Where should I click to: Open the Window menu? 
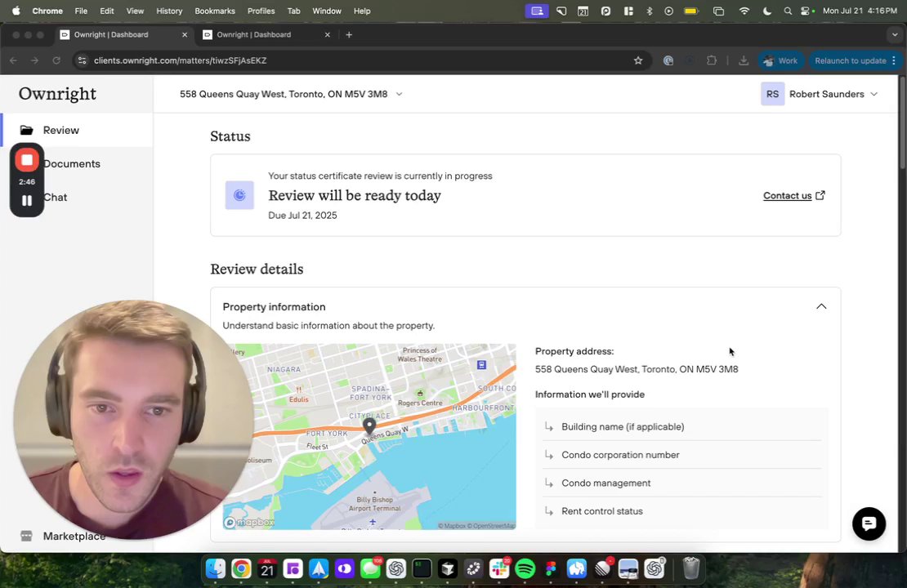coord(326,11)
